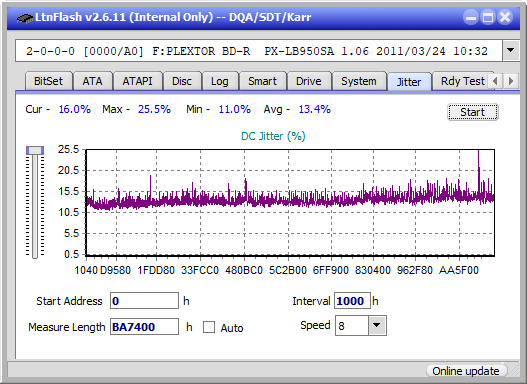The width and height of the screenshot is (527, 384).
Task: Click the vertical jitter scale slider handle
Action: [35, 150]
